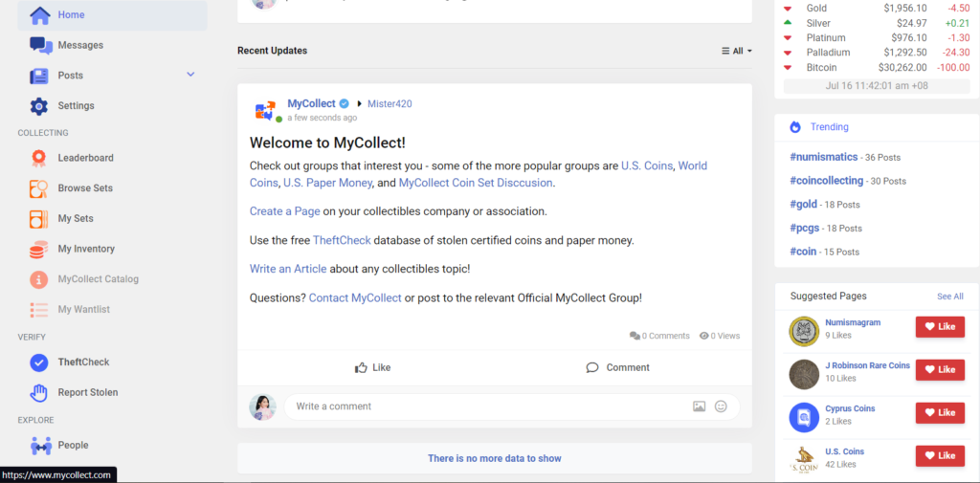Viewport: 980px width, 483px height.
Task: Like the U.S. Coins suggested page
Action: [940, 456]
